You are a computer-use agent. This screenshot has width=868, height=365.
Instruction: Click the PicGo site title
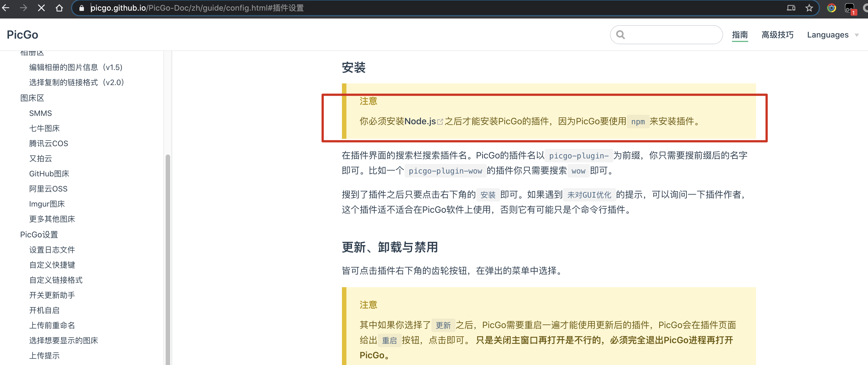(x=22, y=35)
